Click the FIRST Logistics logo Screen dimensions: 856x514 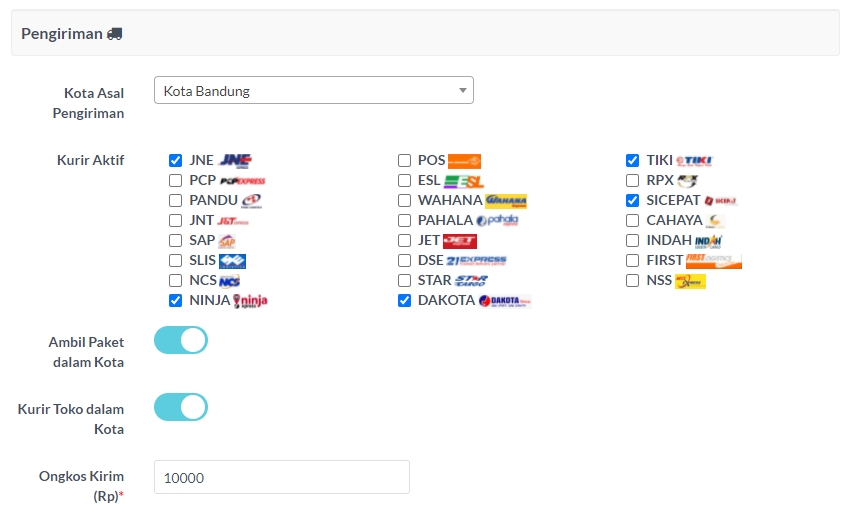[714, 260]
